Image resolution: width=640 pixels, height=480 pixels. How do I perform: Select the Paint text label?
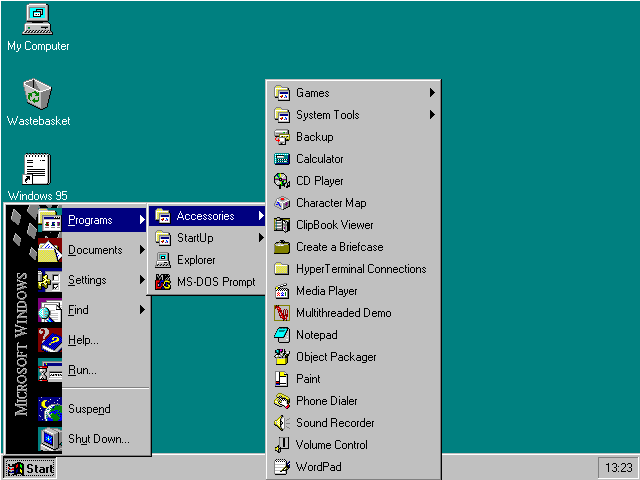pos(308,379)
